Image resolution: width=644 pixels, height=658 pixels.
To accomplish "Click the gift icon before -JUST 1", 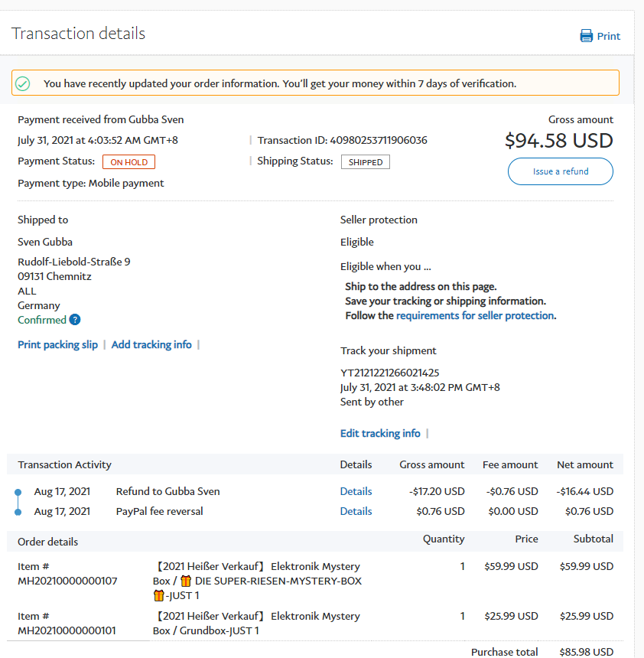I will [x=159, y=595].
